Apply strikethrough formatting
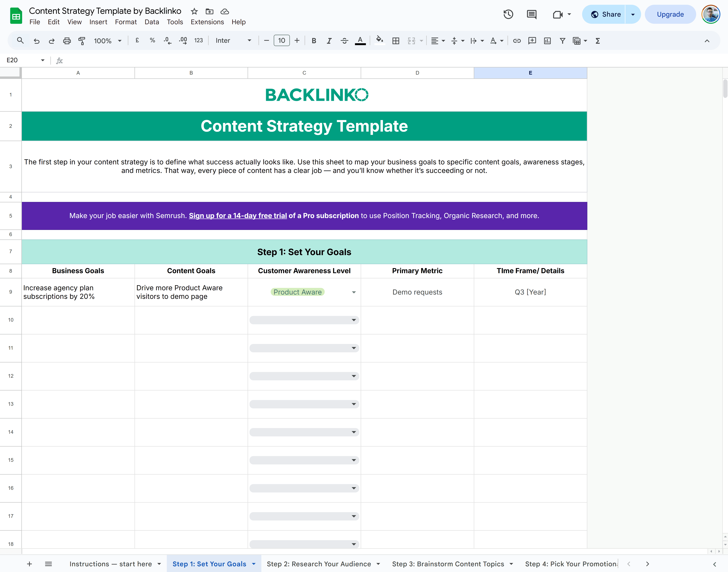Viewport: 728px width, 572px height. (x=344, y=41)
